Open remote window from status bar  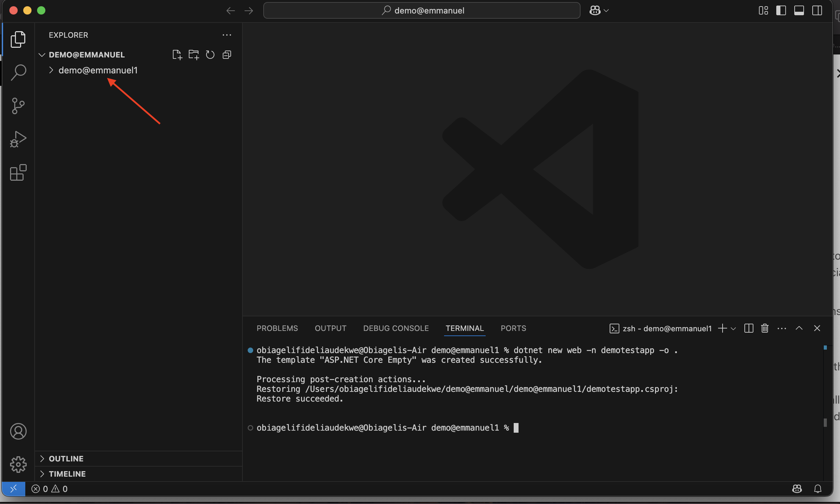coord(14,489)
